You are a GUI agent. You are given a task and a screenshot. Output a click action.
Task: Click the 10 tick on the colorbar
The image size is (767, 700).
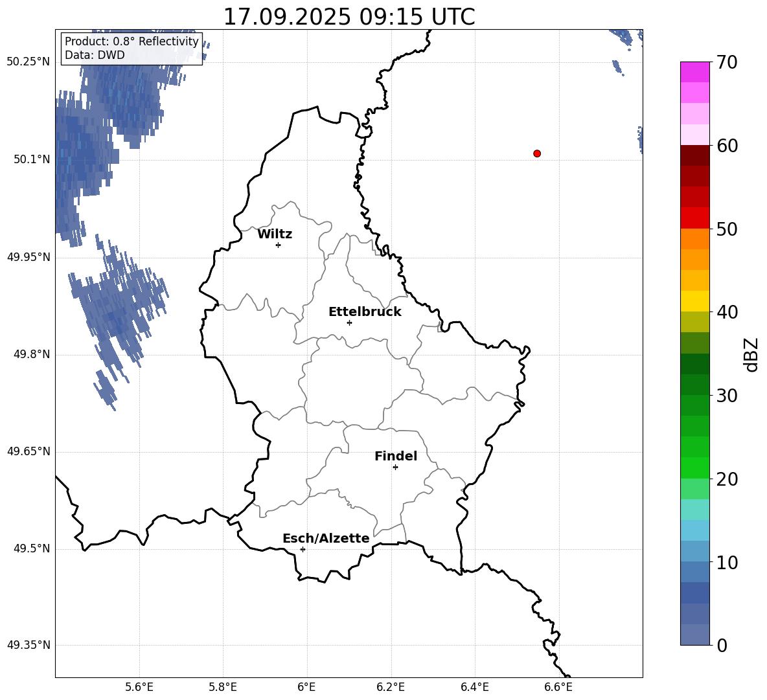[727, 562]
